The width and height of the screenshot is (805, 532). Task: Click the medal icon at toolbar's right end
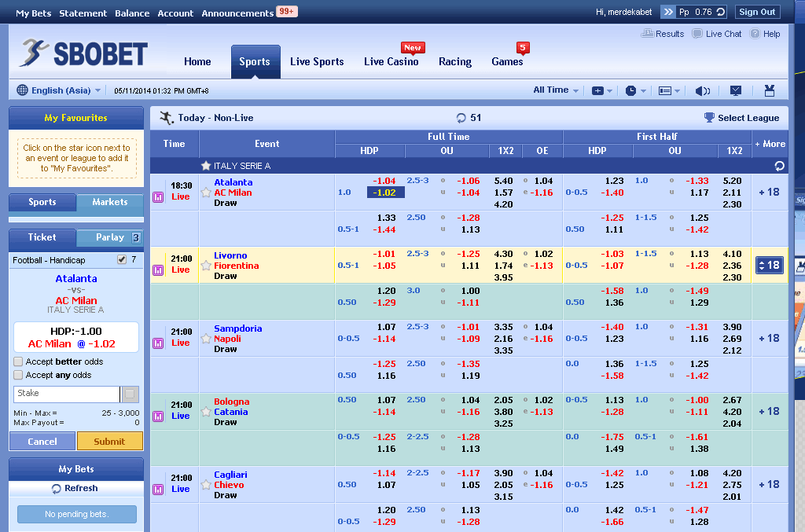[x=770, y=91]
